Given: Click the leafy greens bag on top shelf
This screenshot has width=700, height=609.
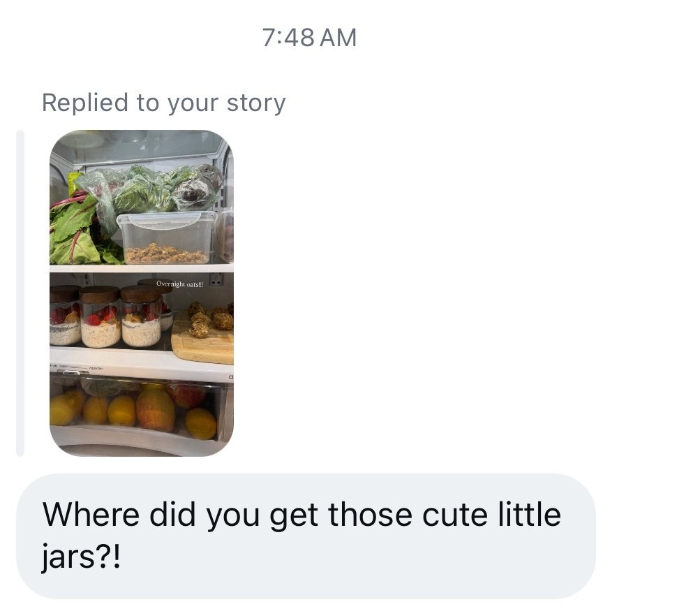Looking at the screenshot, I should tap(150, 189).
